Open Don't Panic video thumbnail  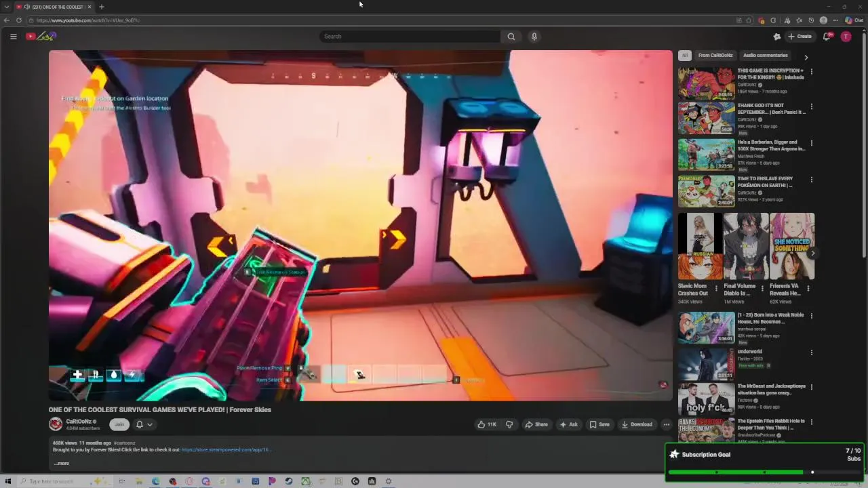tap(706, 118)
